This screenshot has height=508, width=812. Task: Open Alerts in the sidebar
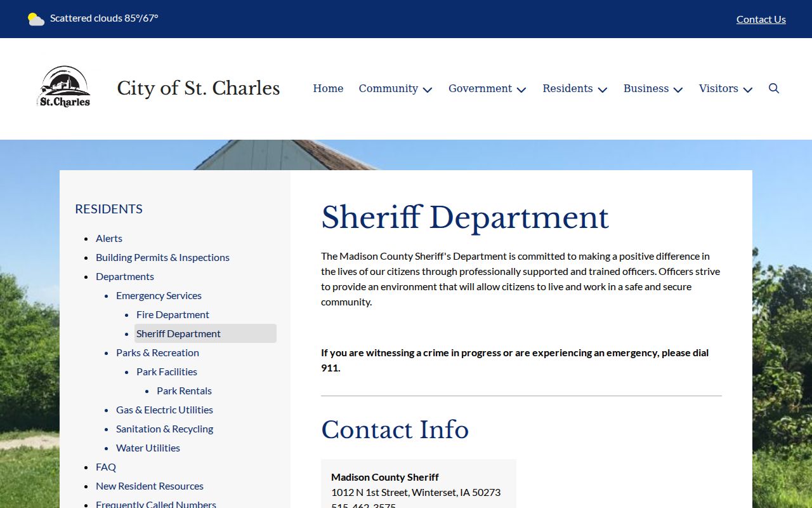pyautogui.click(x=109, y=238)
